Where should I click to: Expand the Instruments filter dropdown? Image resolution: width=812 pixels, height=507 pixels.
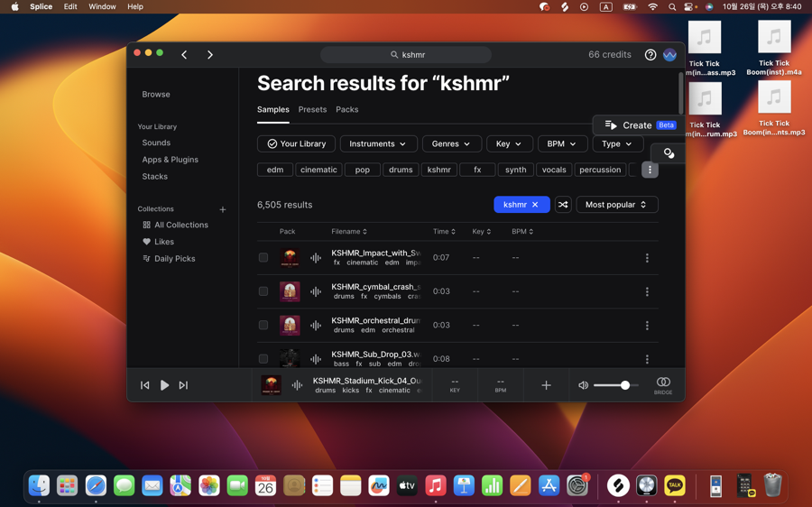(x=379, y=144)
